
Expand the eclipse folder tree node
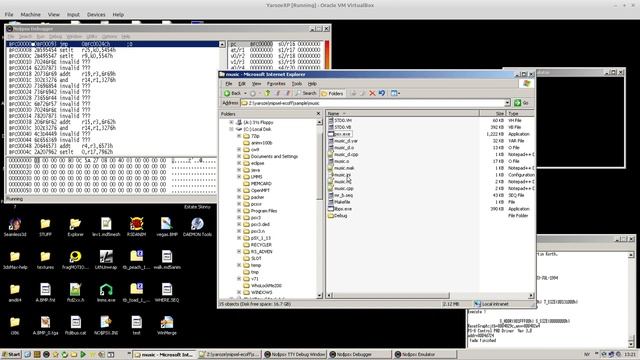[239, 163]
